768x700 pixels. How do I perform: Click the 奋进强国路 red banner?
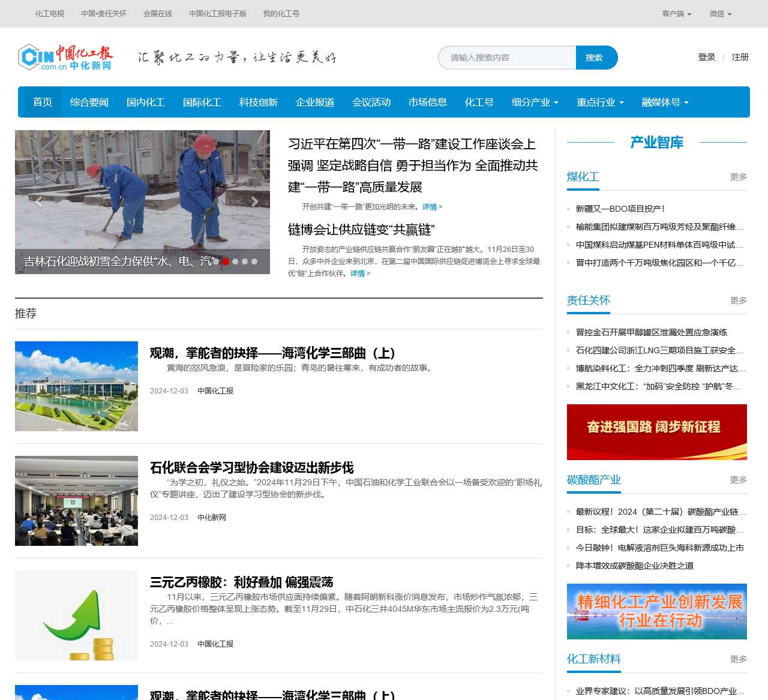(x=656, y=432)
